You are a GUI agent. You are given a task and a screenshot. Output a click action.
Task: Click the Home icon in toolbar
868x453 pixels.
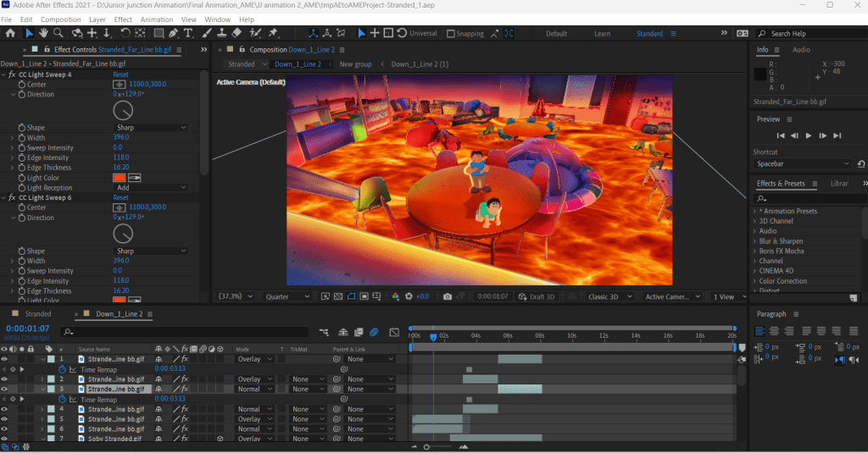click(10, 33)
